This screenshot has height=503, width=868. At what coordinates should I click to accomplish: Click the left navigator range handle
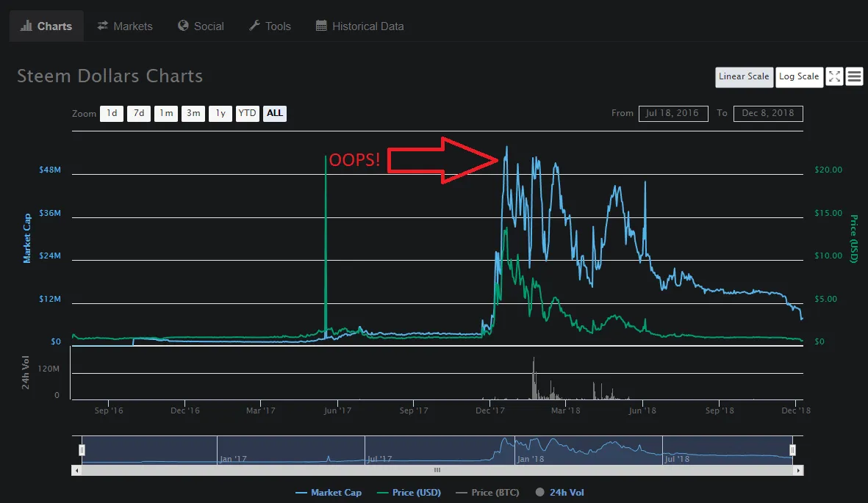pos(82,450)
